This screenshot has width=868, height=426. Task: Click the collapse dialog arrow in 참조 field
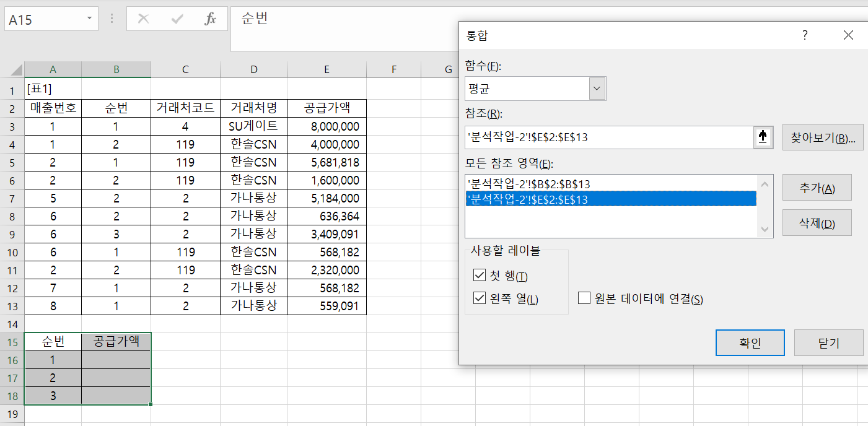coord(763,137)
